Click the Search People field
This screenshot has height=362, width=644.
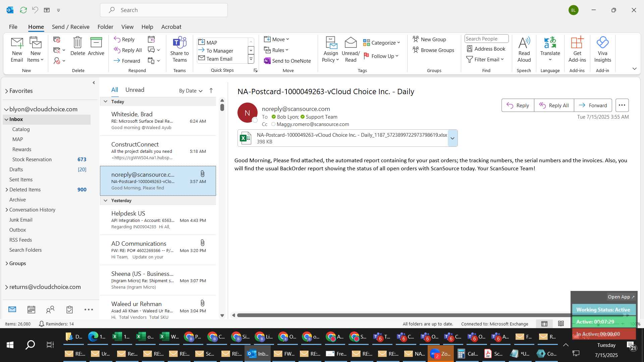[486, 39]
